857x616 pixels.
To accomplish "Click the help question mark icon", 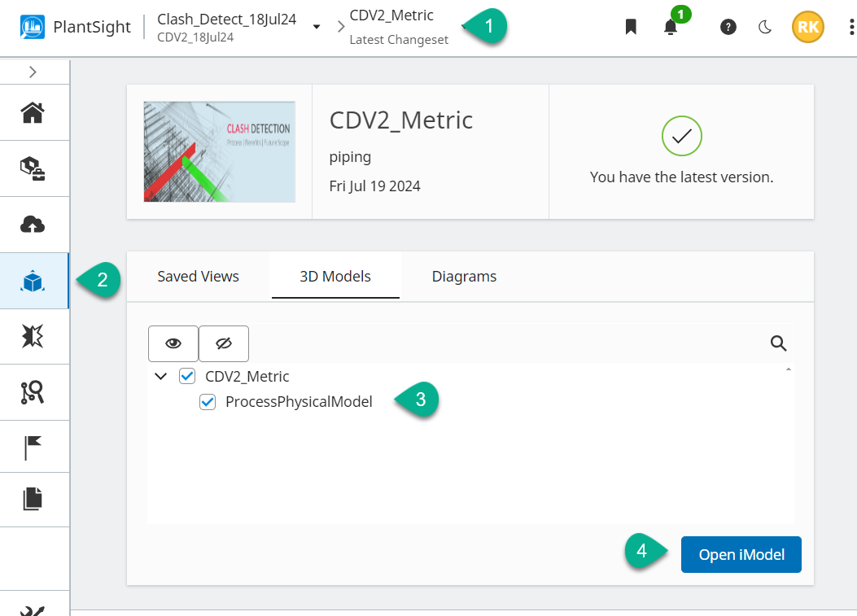I will pos(728,27).
